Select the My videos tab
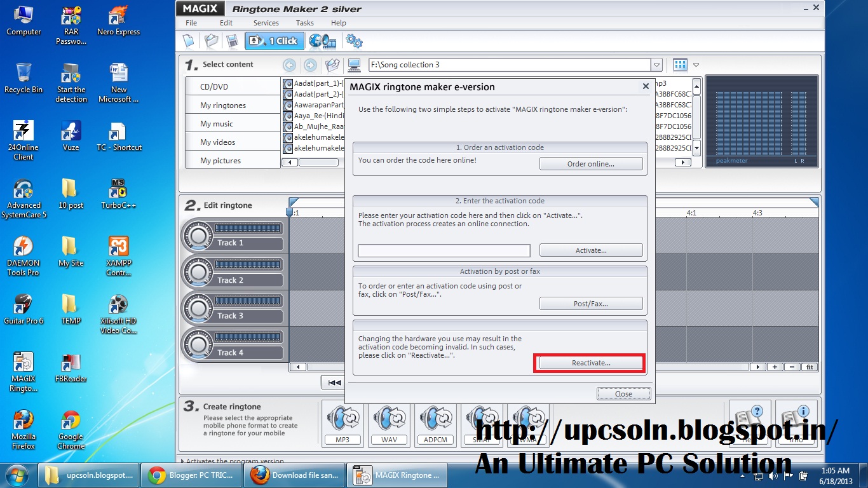868x488 pixels. click(233, 142)
